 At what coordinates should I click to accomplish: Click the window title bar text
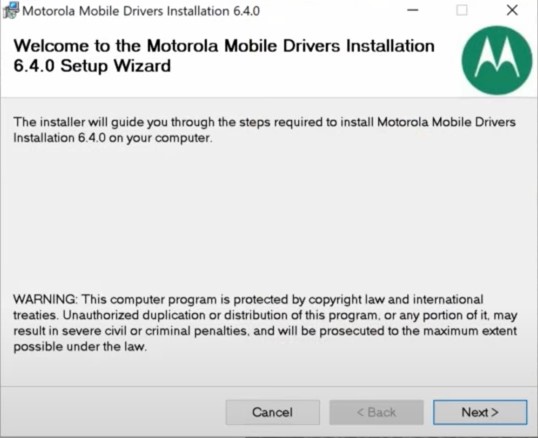tap(141, 11)
